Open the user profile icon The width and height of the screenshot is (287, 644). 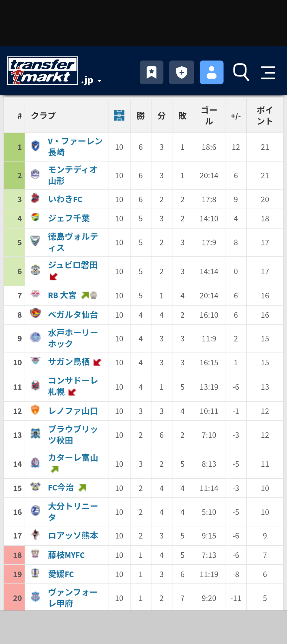[211, 72]
